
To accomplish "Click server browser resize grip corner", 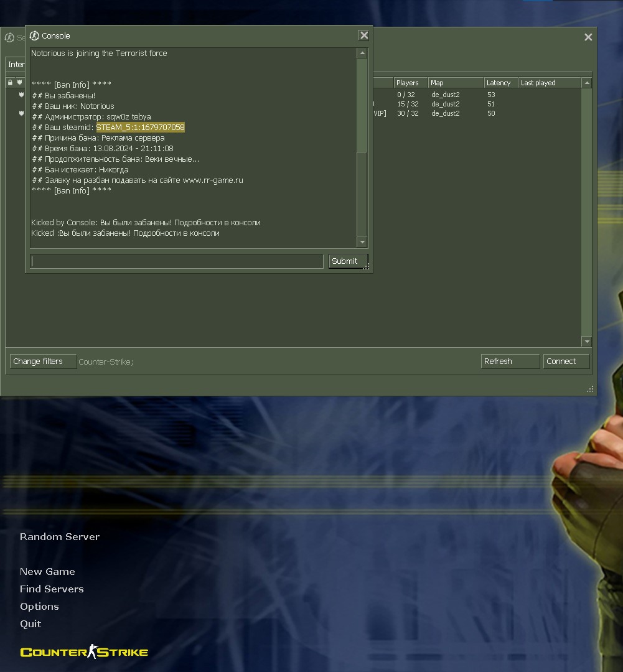I will (590, 389).
